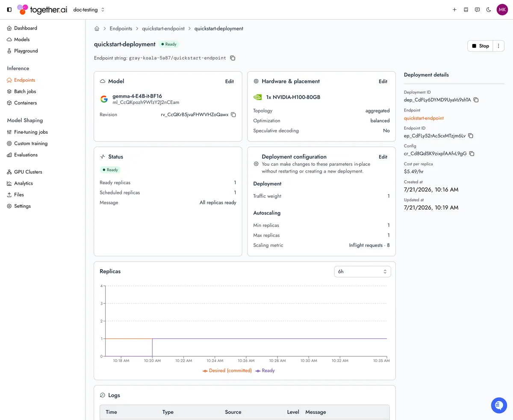Screen dimensions: 513x420
Task: Open Containers in sidebar
Action: tap(25, 103)
